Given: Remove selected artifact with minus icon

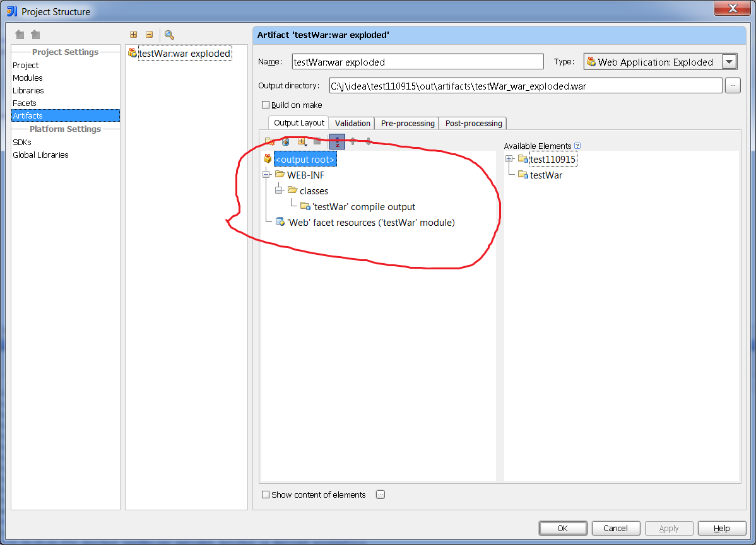Looking at the screenshot, I should pyautogui.click(x=150, y=34).
